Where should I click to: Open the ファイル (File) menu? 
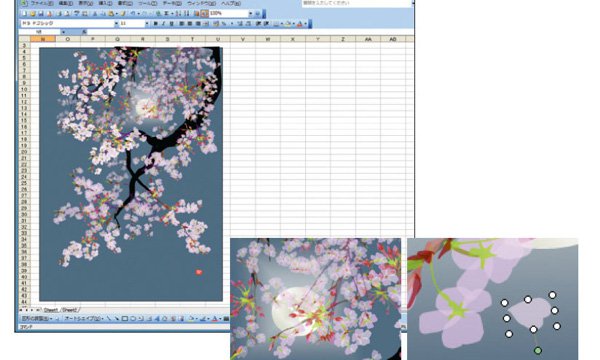pyautogui.click(x=42, y=3)
